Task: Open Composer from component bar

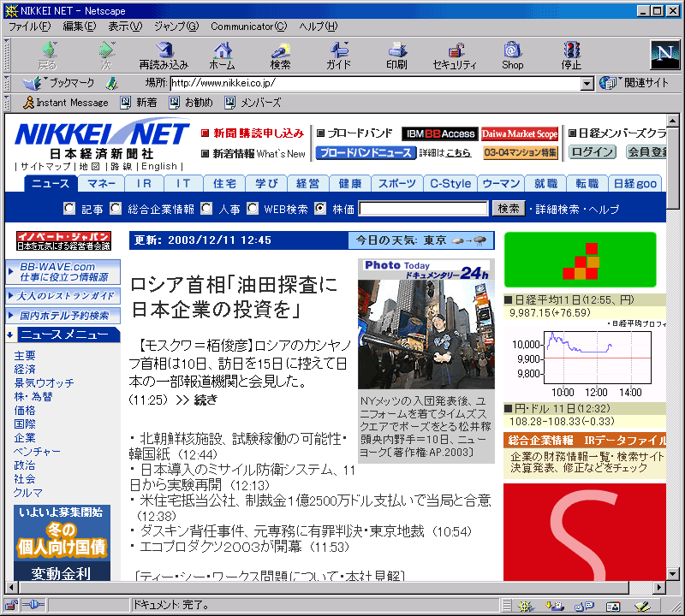Action: coord(643,606)
